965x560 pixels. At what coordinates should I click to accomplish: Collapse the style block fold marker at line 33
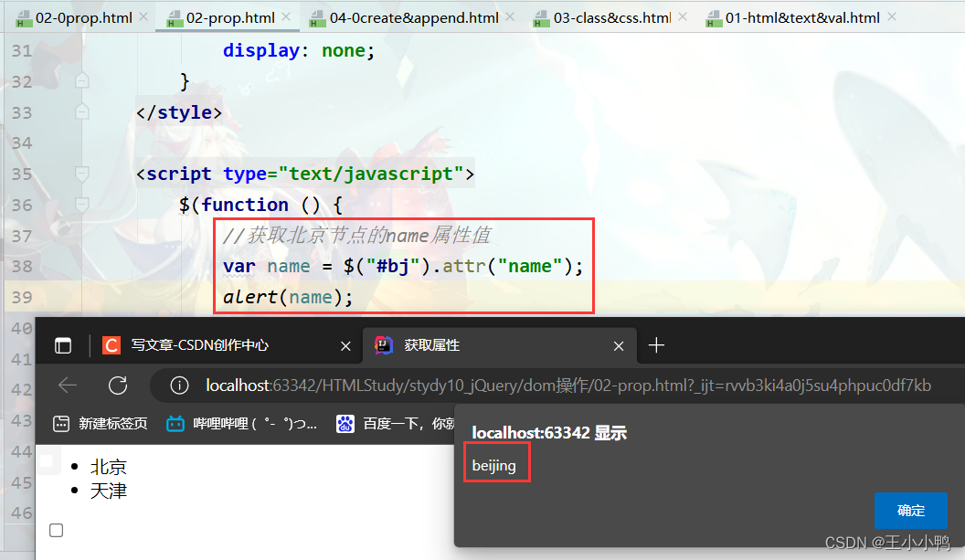pos(81,111)
